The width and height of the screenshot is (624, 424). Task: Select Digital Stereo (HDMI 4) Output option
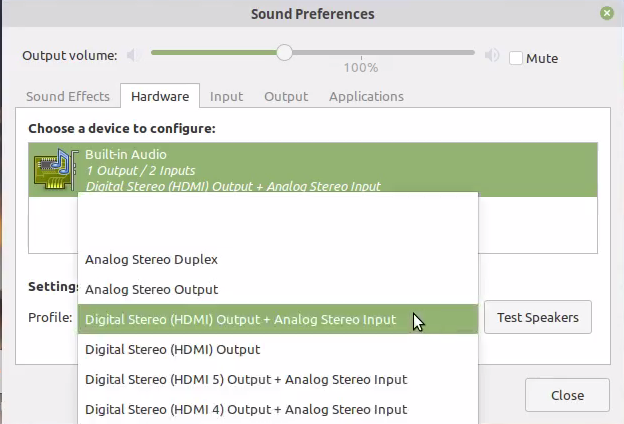[x=246, y=409]
